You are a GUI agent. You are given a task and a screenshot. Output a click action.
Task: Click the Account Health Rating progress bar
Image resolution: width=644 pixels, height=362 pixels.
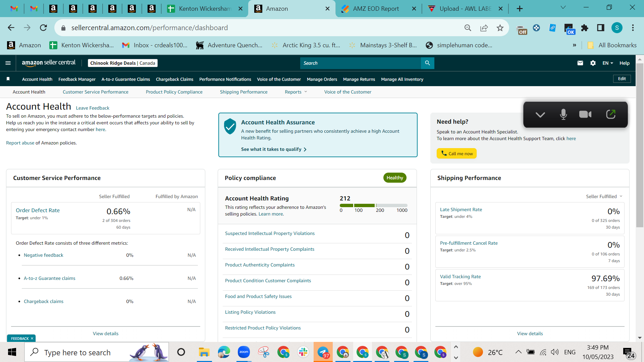(x=373, y=205)
